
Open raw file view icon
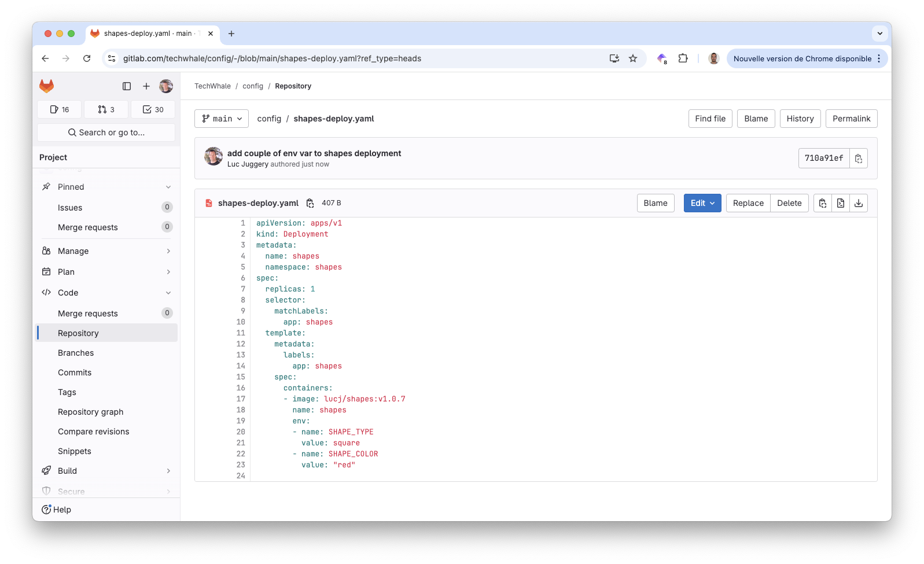click(x=841, y=203)
